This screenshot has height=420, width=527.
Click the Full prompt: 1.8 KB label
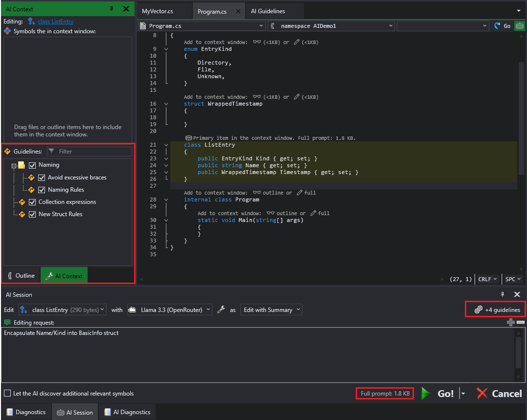click(x=385, y=394)
